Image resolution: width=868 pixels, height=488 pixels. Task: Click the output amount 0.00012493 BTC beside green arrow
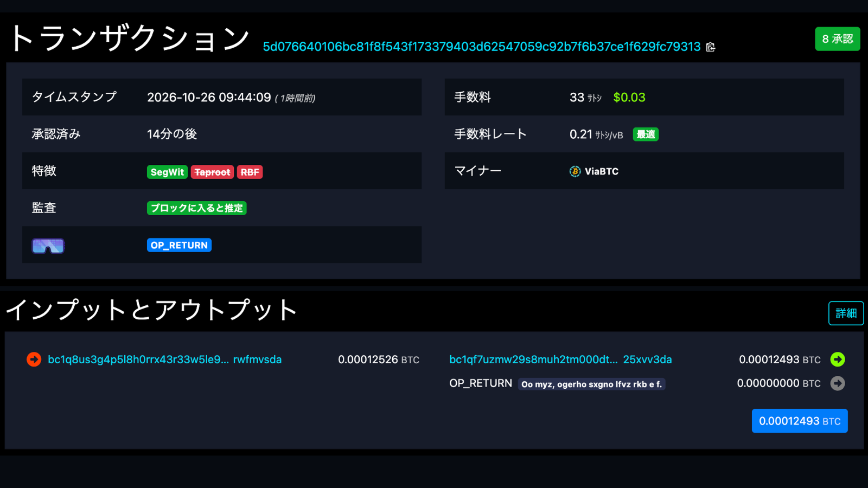click(x=780, y=359)
